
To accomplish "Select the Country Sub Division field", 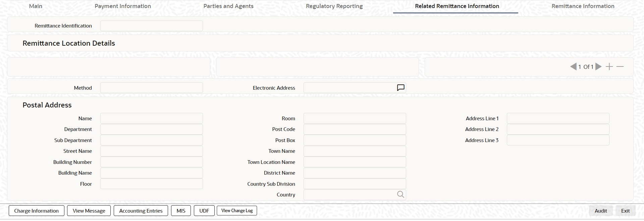I will pos(355,184).
